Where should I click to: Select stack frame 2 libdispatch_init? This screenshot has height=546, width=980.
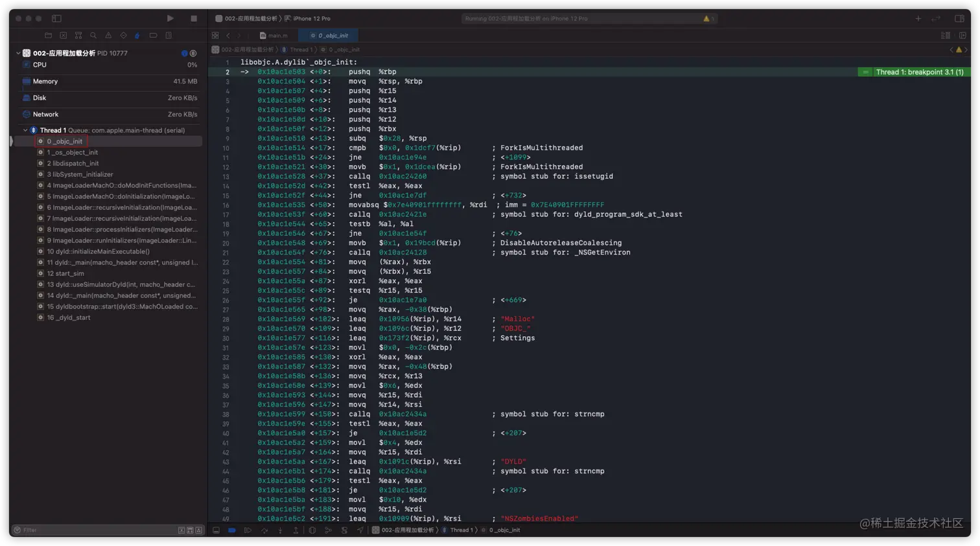pos(108,163)
